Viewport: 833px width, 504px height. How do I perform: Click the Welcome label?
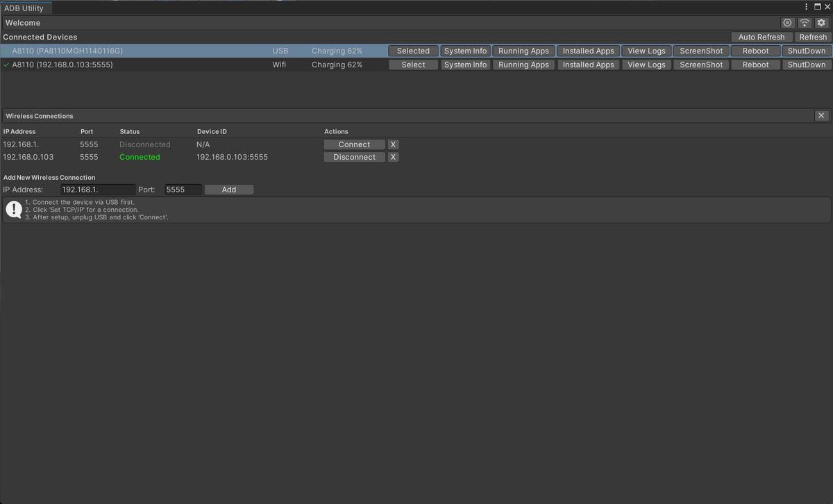(23, 23)
